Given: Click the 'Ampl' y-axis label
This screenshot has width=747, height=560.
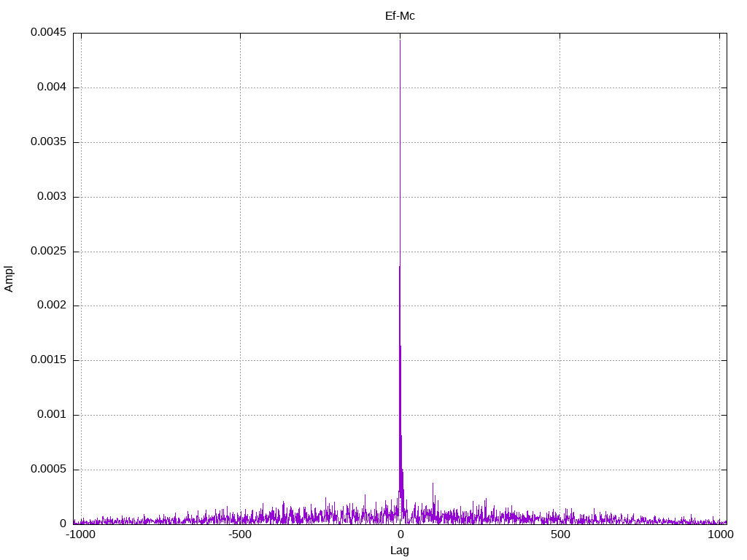Looking at the screenshot, I should [x=9, y=279].
